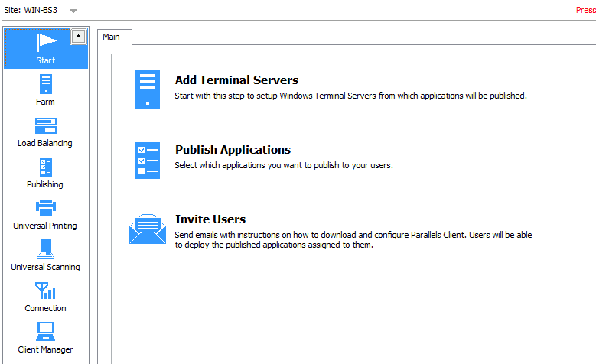Screen dimensions: 596x364
Task: Select the Start flag icon in sidebar
Action: 47,42
